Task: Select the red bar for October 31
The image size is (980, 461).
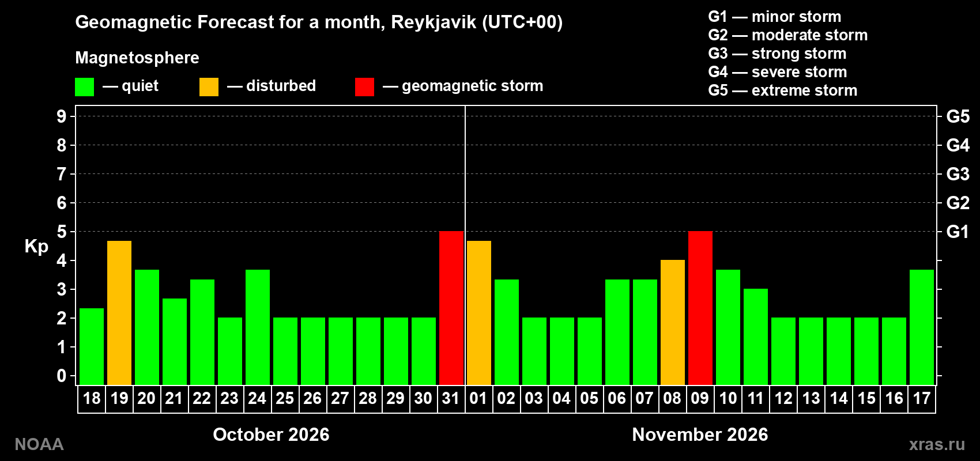Action: pyautogui.click(x=451, y=308)
